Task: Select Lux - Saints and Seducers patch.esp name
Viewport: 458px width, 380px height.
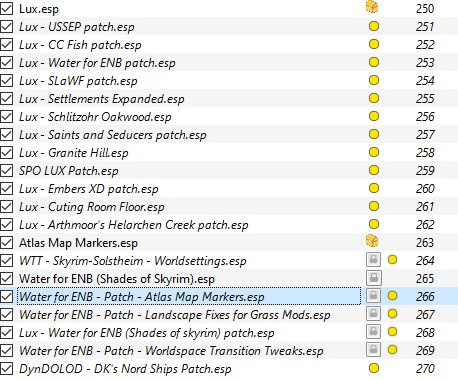Action: click(113, 135)
